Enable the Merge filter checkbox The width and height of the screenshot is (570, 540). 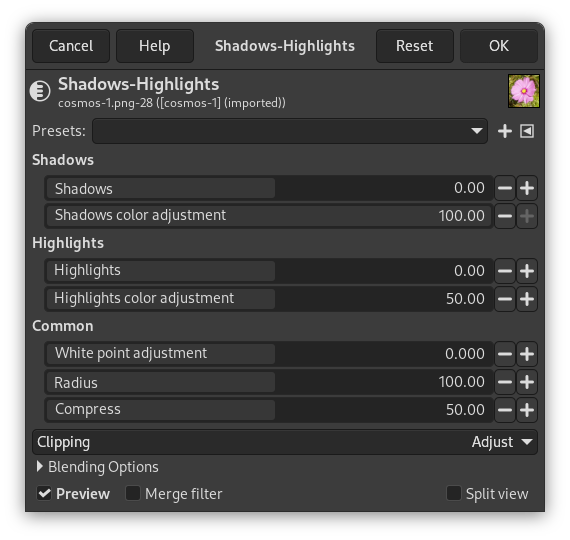tap(133, 493)
